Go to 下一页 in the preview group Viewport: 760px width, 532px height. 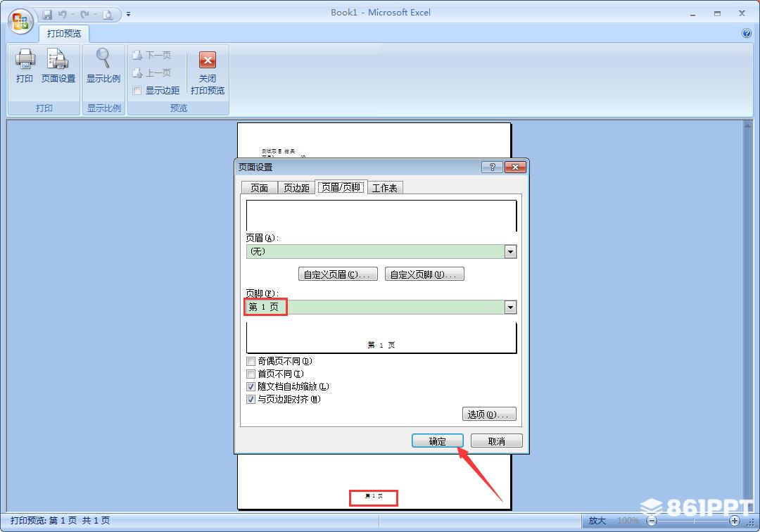click(x=152, y=55)
